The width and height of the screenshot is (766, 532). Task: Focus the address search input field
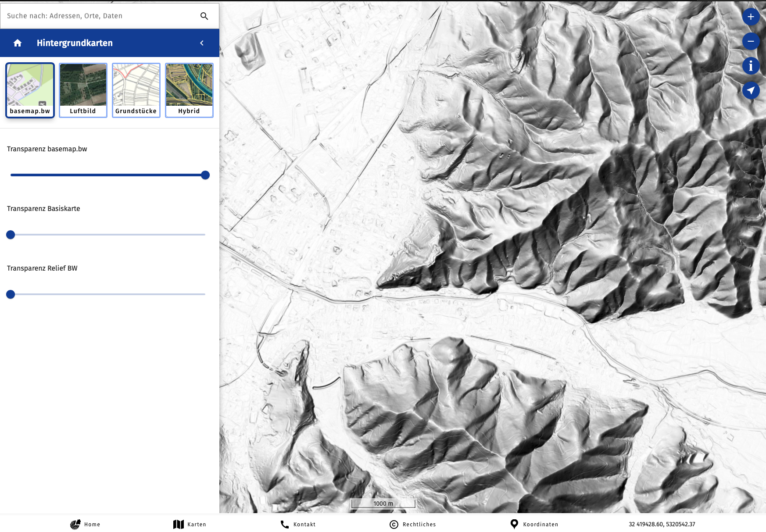[99, 16]
